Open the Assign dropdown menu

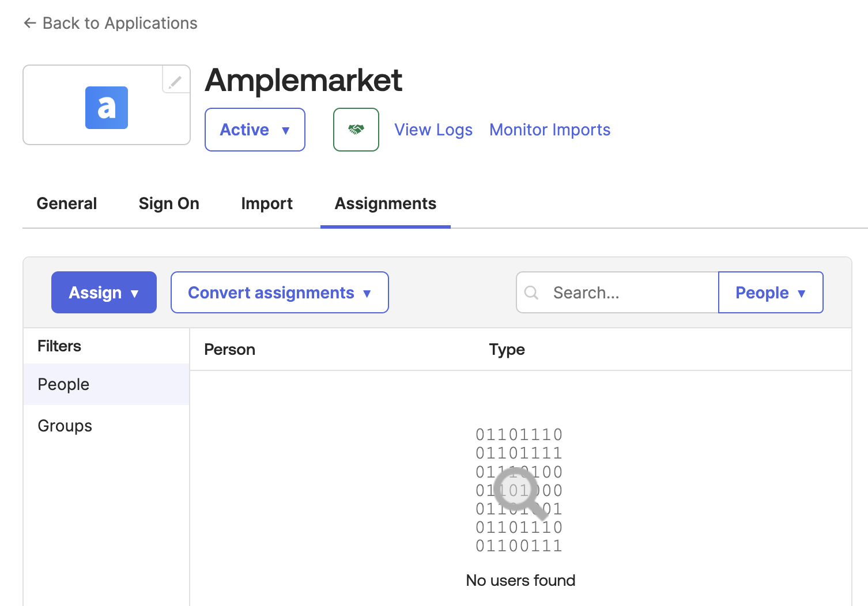(x=104, y=293)
